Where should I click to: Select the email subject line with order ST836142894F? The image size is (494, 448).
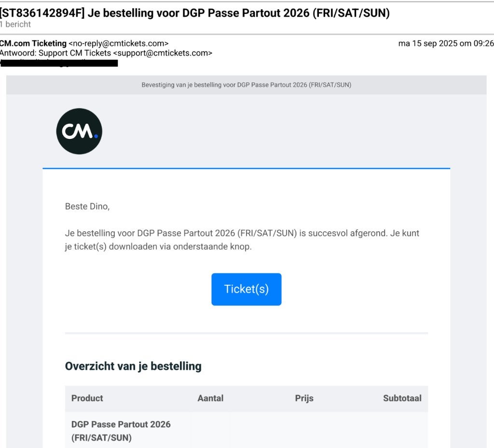[x=195, y=13]
